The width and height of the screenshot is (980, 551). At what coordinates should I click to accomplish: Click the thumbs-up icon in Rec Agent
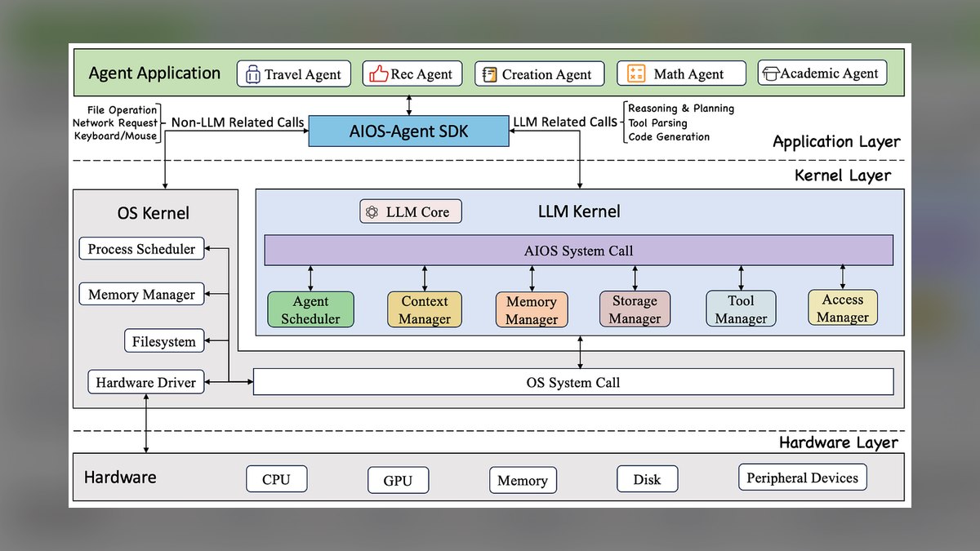pyautogui.click(x=378, y=73)
